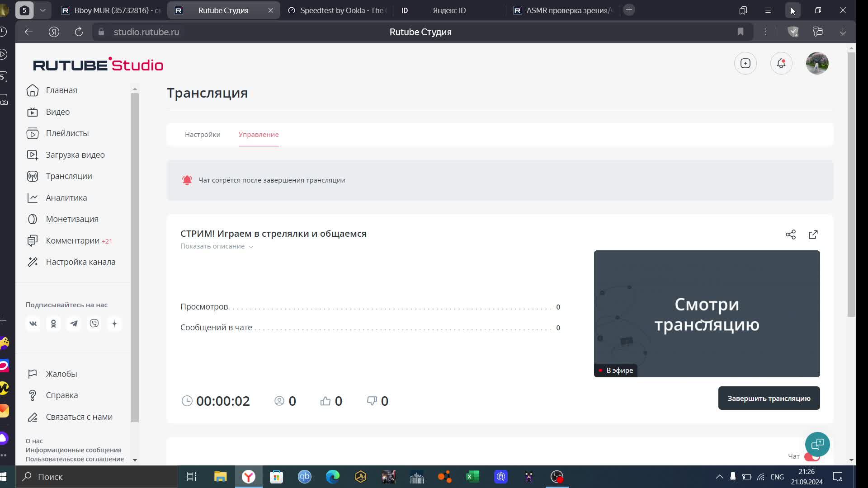Click the browser bookmark icon in address bar
Image resolution: width=868 pixels, height=488 pixels.
point(741,32)
